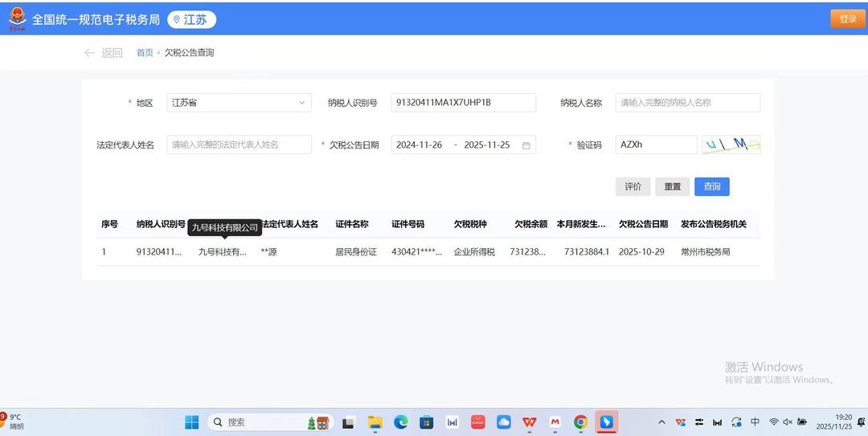Screen dimensions: 868x436
Task: Go to 首页 in the breadcrumb
Action: point(145,53)
